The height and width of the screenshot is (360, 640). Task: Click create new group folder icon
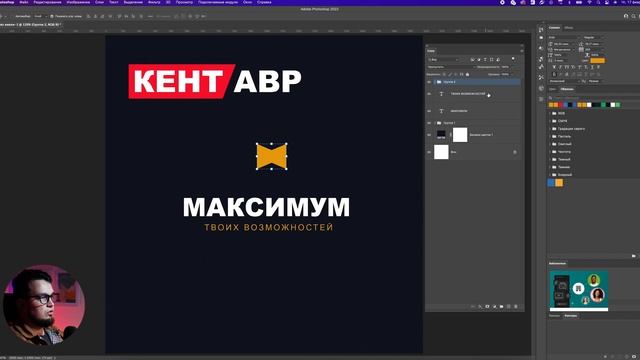click(x=501, y=306)
